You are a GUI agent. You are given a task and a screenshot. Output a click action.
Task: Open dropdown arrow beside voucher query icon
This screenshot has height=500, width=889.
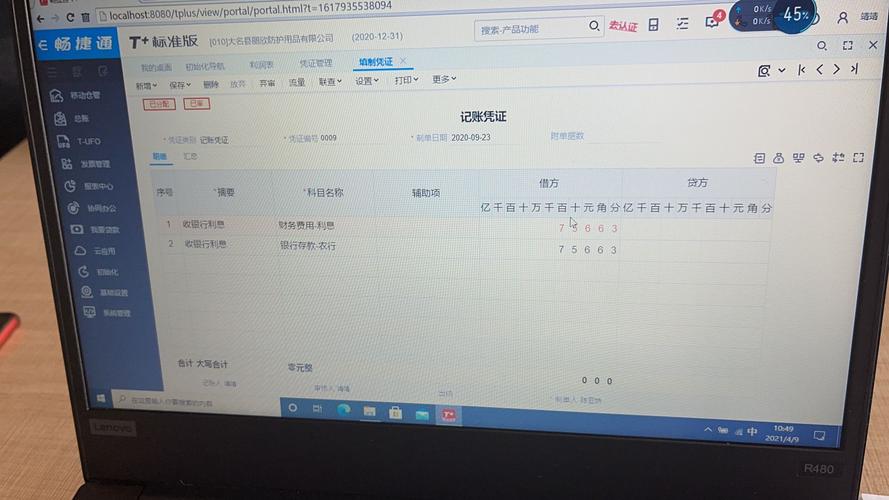pos(782,70)
